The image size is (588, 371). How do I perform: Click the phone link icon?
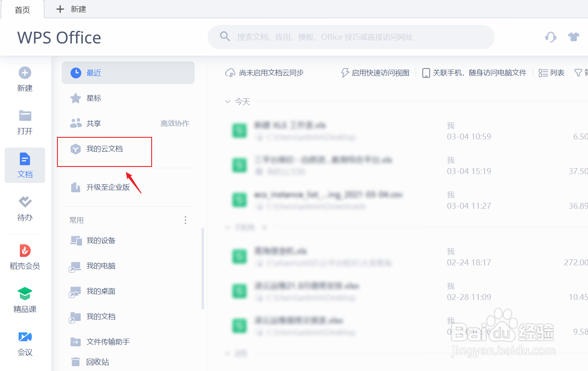426,73
